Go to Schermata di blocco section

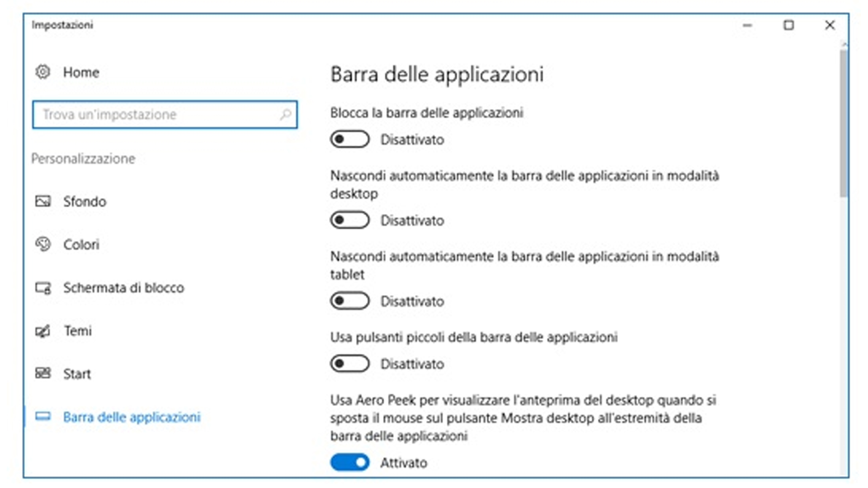(123, 288)
